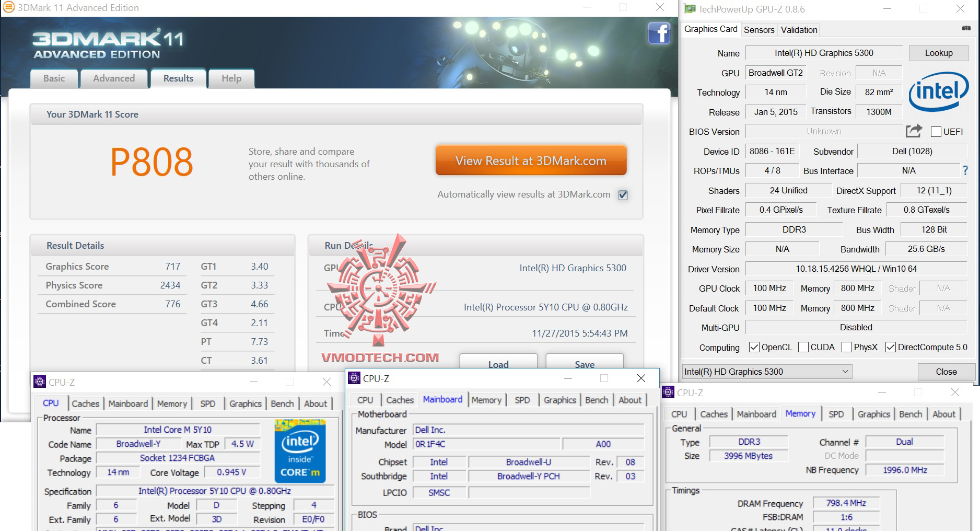Click the CPU-Z Mainboard window title icon
The width and height of the screenshot is (980, 531).
(x=354, y=378)
